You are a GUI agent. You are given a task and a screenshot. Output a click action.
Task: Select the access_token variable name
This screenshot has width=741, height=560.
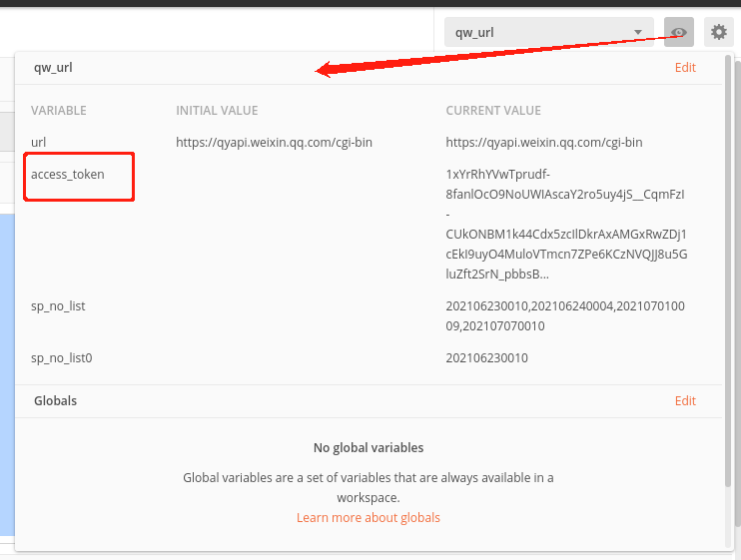coord(68,175)
